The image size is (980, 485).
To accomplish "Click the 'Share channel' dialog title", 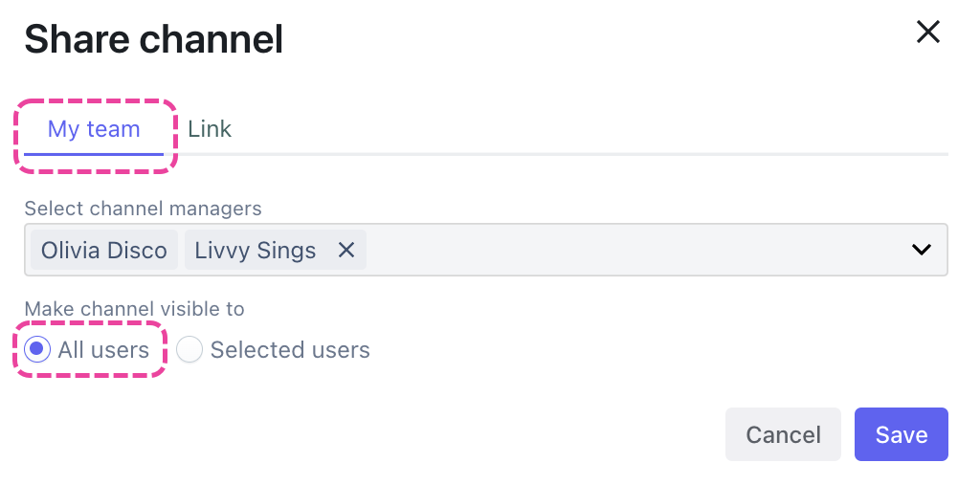I will [153, 40].
